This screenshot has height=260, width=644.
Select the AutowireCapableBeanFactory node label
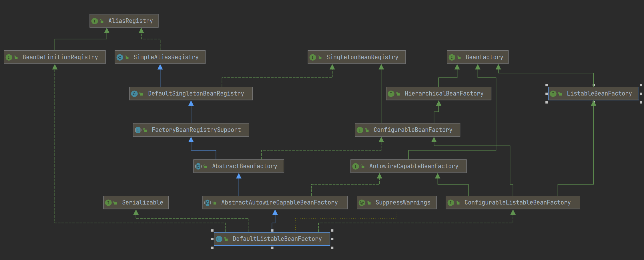(x=414, y=166)
